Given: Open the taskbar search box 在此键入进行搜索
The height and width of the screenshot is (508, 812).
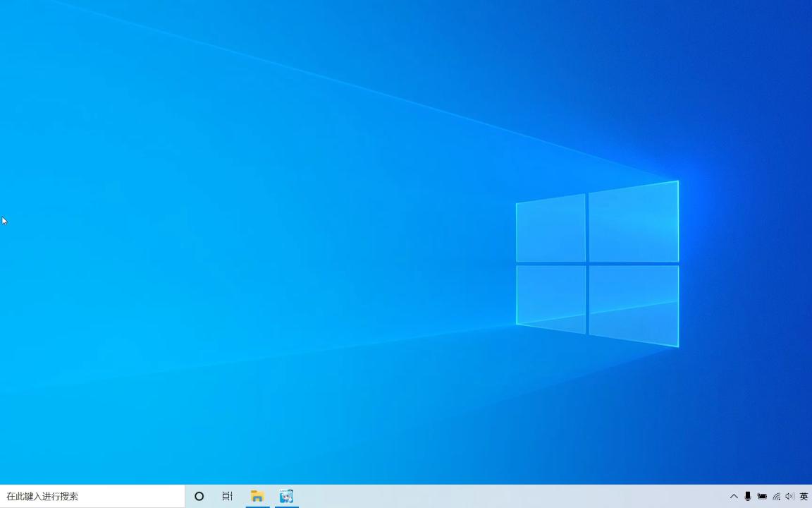Looking at the screenshot, I should (92, 496).
